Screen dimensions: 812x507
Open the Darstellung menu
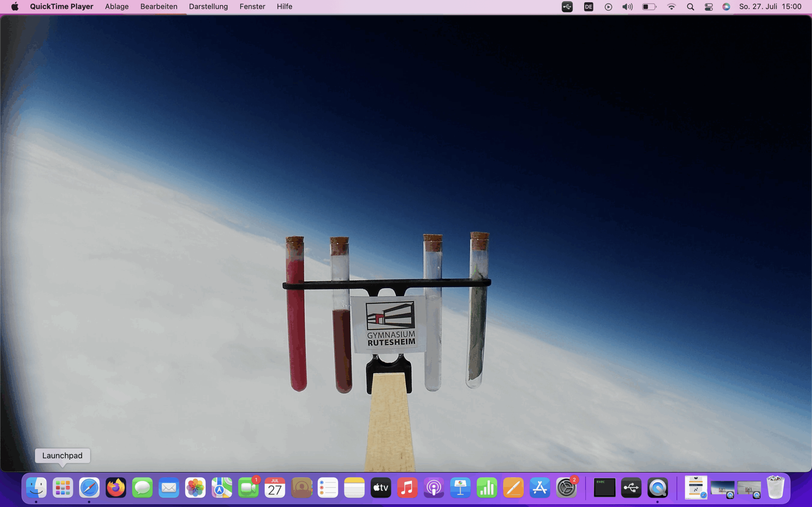pos(208,6)
